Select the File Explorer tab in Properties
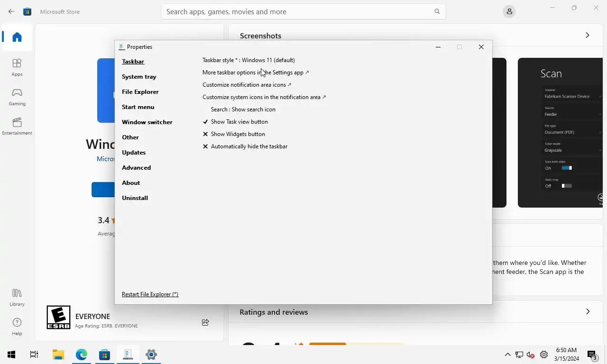Image resolution: width=607 pixels, height=364 pixels. (x=140, y=92)
